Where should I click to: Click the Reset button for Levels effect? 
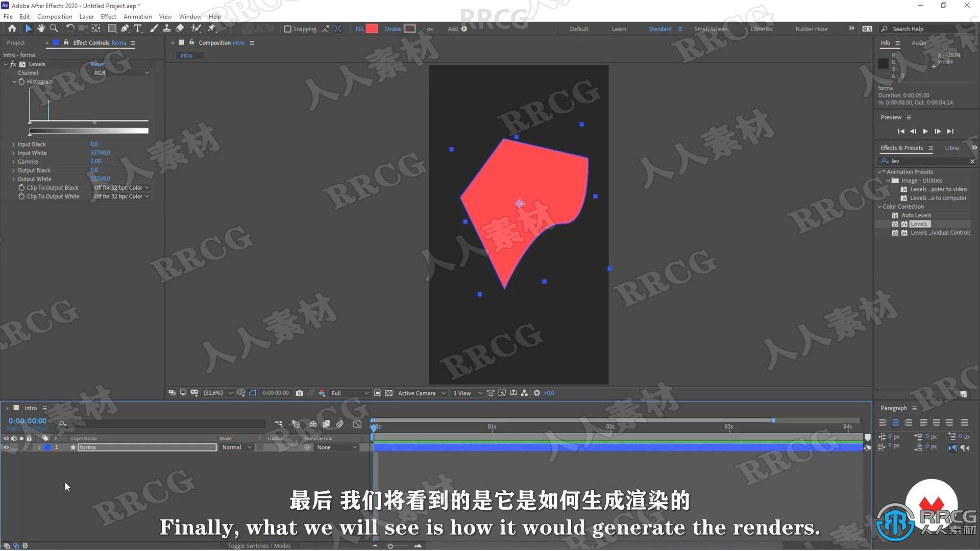(97, 64)
